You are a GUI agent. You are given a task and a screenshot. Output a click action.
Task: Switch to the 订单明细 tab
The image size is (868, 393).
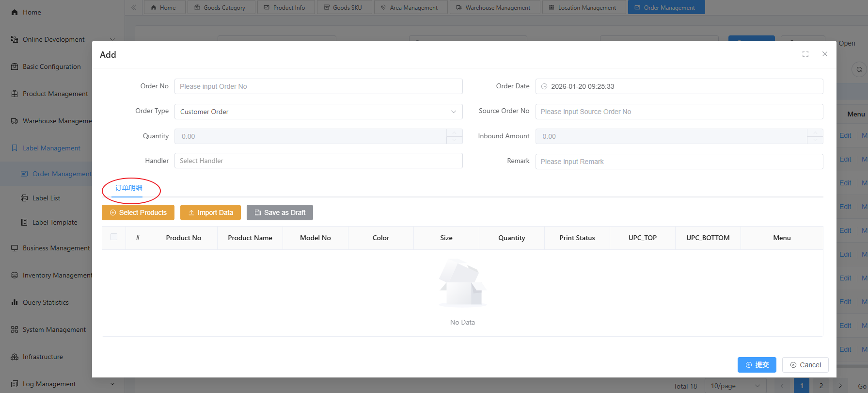coord(128,188)
